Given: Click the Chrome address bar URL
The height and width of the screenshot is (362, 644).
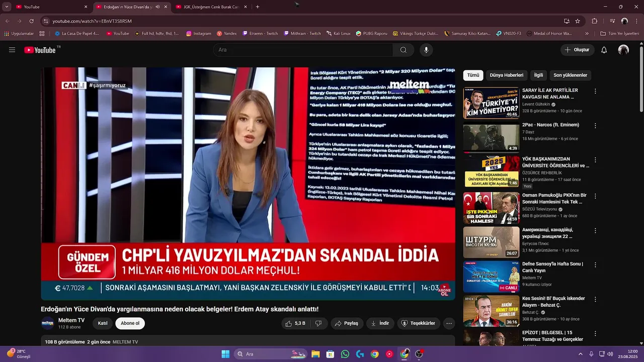Looking at the screenshot, I should 92,21.
